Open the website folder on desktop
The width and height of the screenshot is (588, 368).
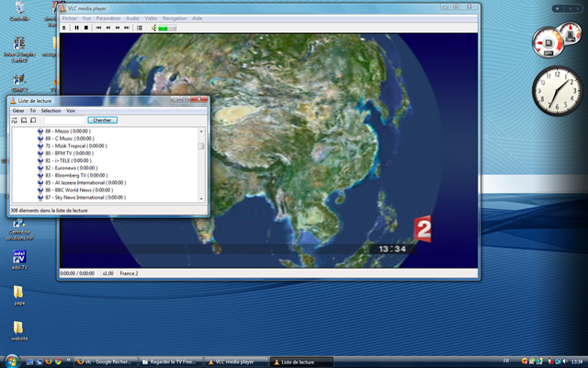pyautogui.click(x=19, y=331)
